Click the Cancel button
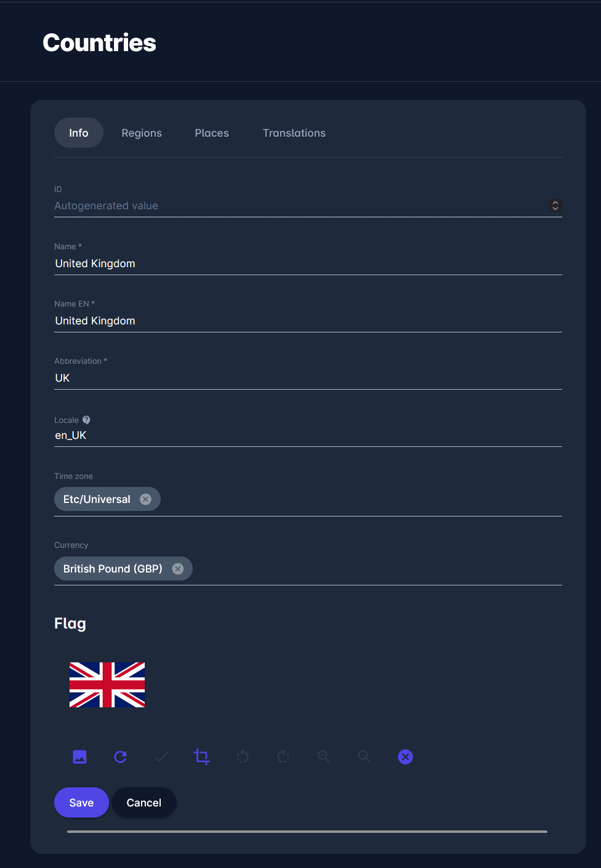601x868 pixels. (144, 803)
